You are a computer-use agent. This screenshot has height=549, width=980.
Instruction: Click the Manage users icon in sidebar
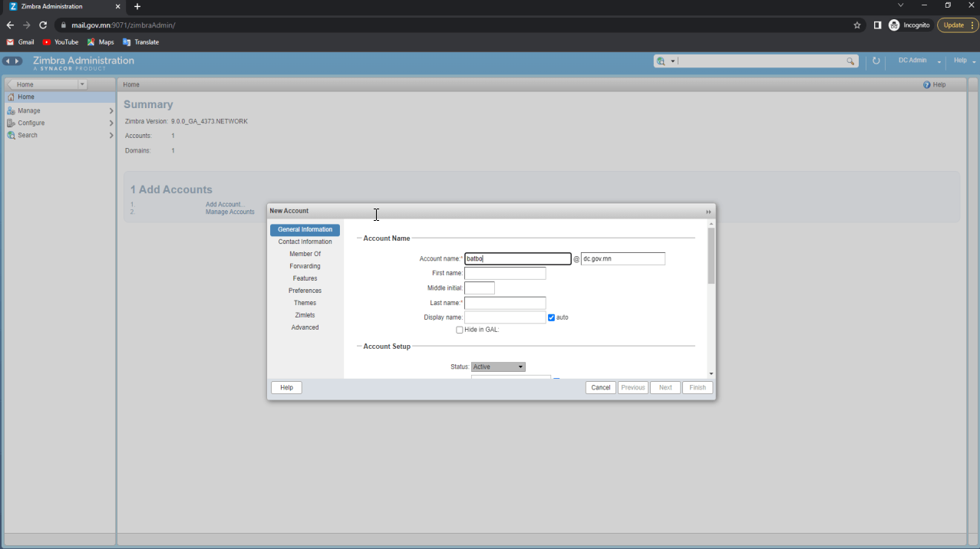coord(11,110)
